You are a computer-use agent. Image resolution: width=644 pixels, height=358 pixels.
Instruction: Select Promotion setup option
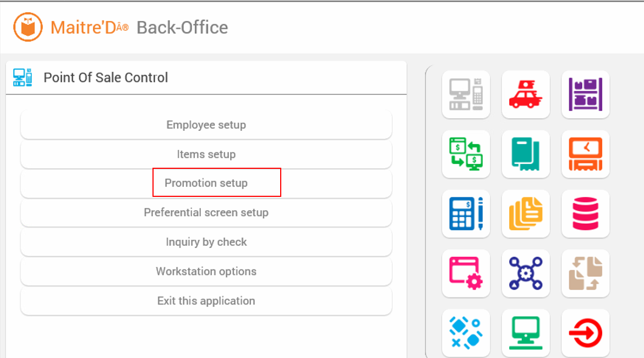click(x=206, y=183)
